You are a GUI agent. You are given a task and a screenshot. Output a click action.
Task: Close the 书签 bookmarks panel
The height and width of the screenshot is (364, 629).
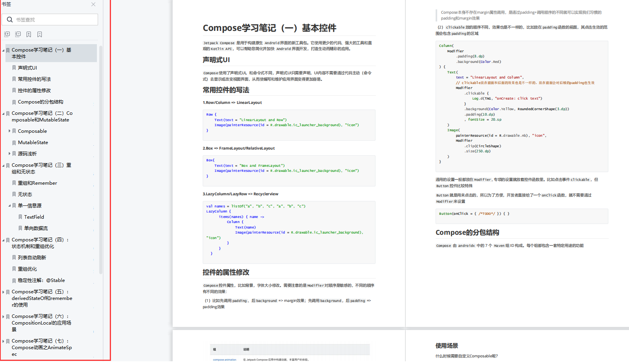pyautogui.click(x=93, y=4)
